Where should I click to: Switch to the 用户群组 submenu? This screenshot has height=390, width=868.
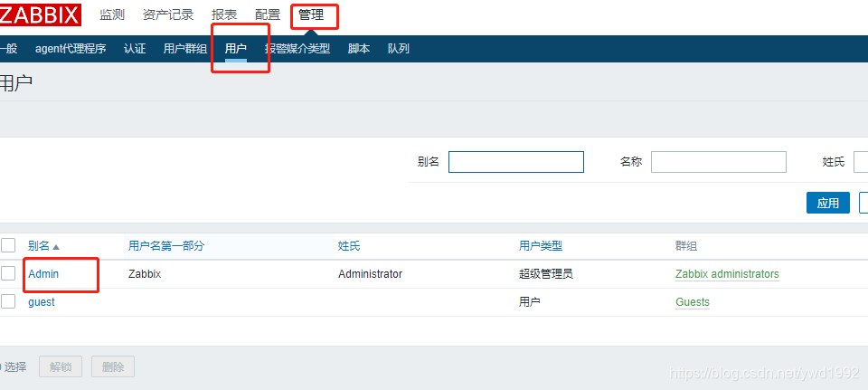point(184,49)
